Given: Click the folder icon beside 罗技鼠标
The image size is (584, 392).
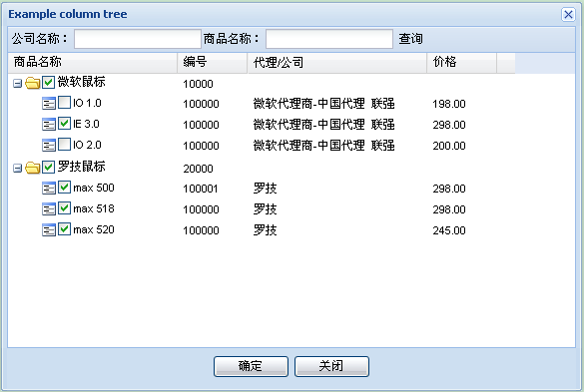Looking at the screenshot, I should coord(33,168).
